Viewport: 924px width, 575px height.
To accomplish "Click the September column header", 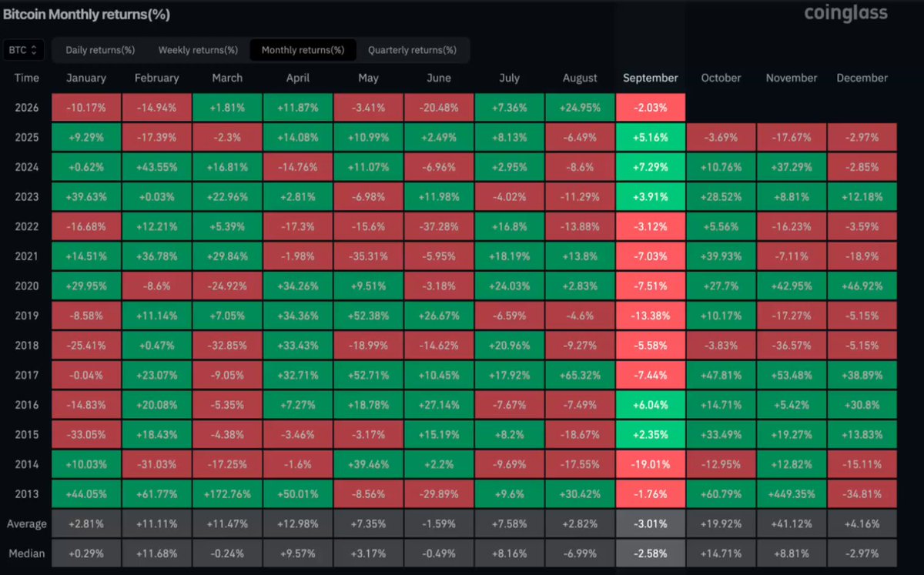I will click(x=650, y=78).
